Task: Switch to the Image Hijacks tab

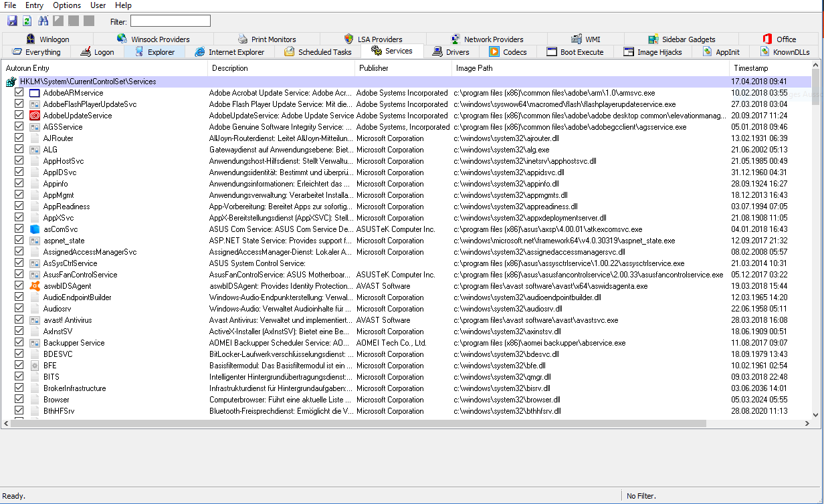Action: (652, 52)
